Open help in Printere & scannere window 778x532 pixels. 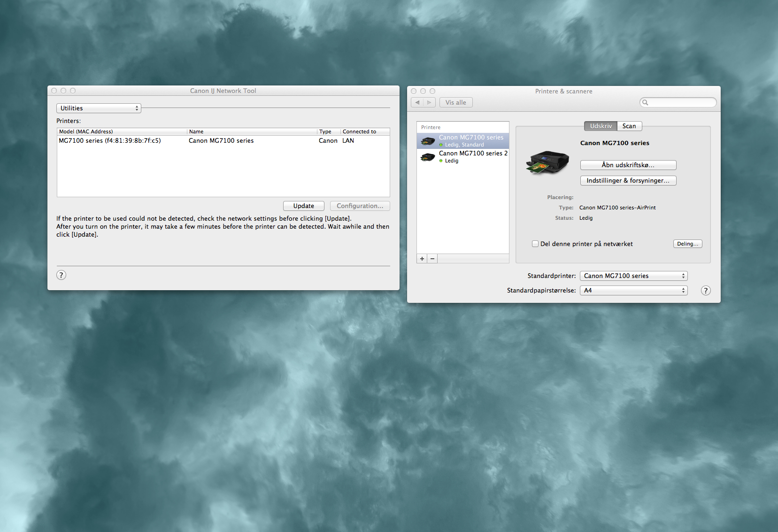(706, 290)
